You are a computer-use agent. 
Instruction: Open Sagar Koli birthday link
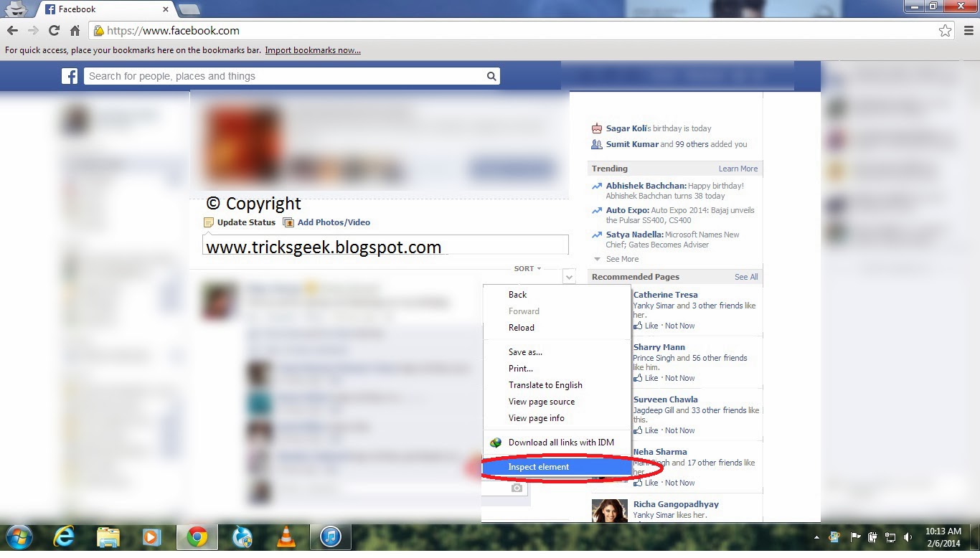(626, 128)
